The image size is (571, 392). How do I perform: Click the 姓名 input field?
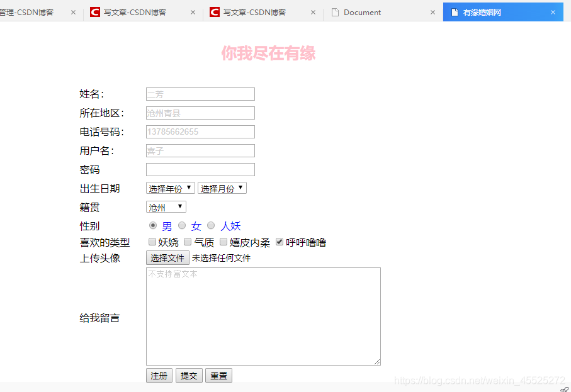[200, 94]
